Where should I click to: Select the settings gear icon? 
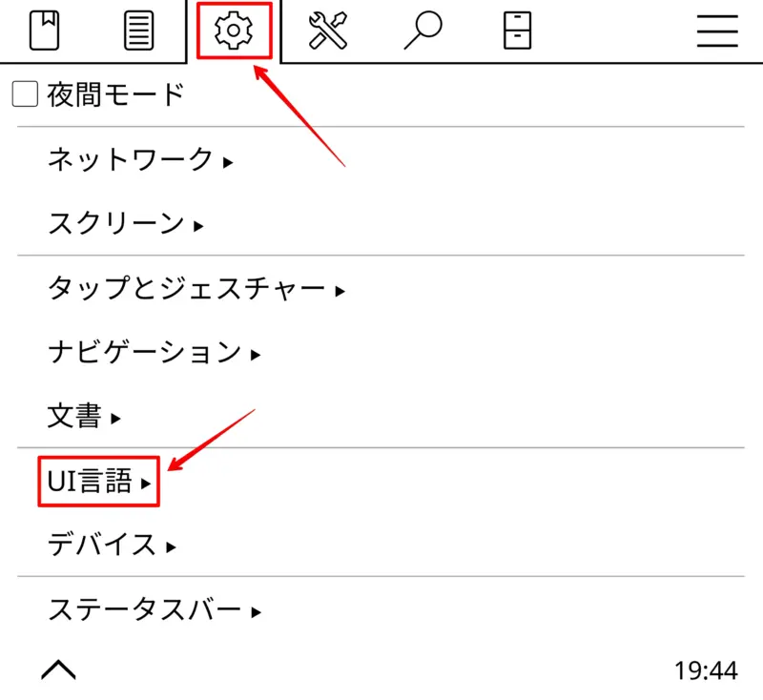234,31
